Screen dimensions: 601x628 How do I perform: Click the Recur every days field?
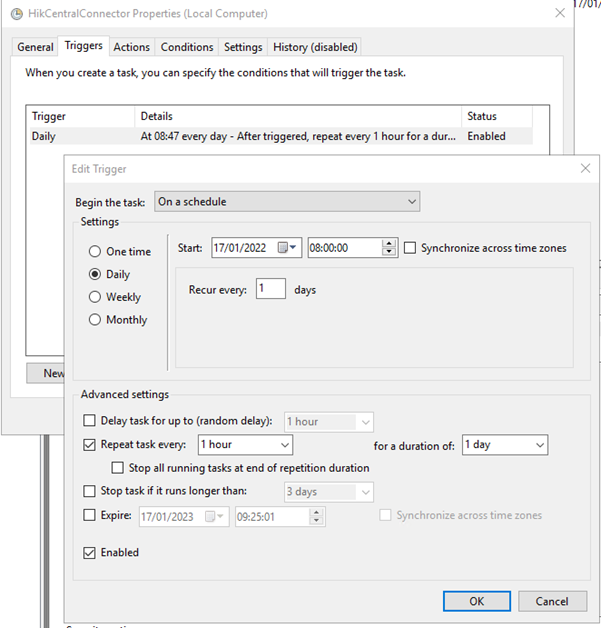click(x=269, y=289)
